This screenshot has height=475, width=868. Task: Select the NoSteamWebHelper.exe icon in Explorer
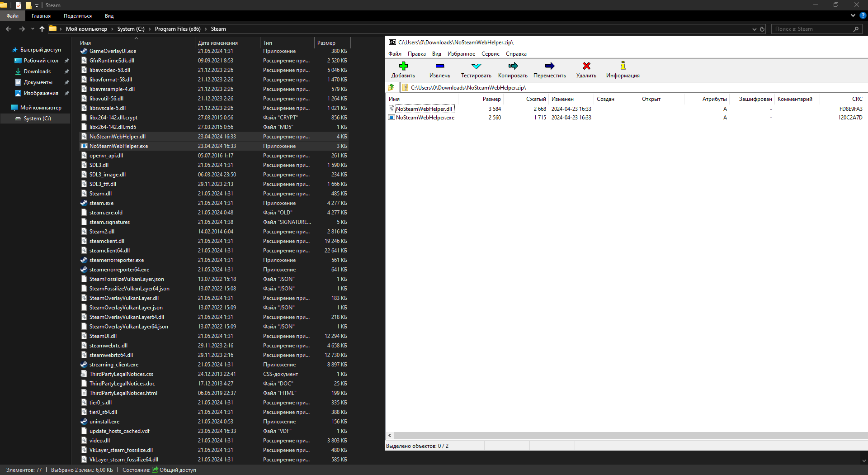pyautogui.click(x=84, y=146)
